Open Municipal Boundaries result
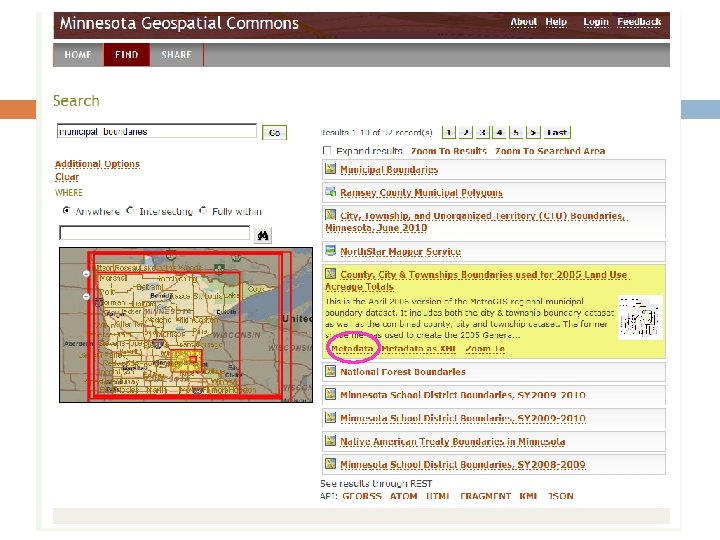Screen dimensions: 720x540 pos(389,169)
